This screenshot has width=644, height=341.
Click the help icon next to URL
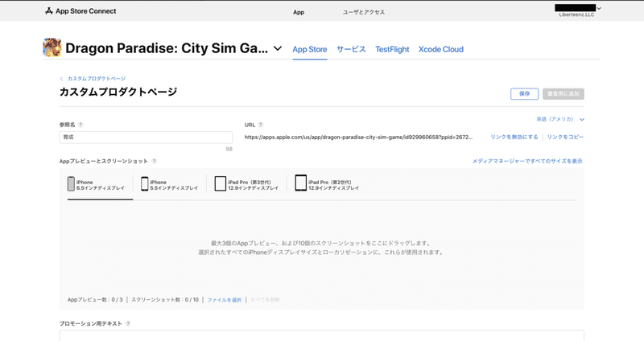pos(260,125)
